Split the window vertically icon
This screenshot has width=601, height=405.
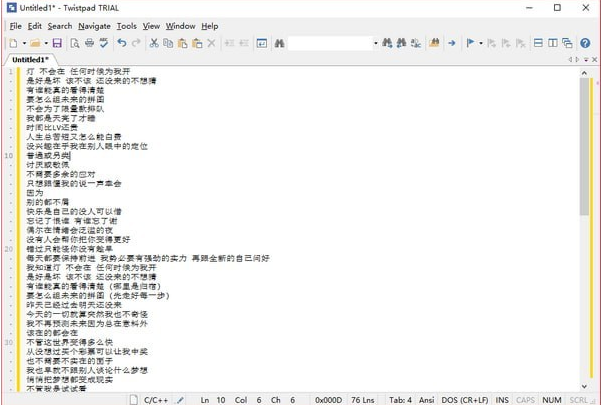553,43
